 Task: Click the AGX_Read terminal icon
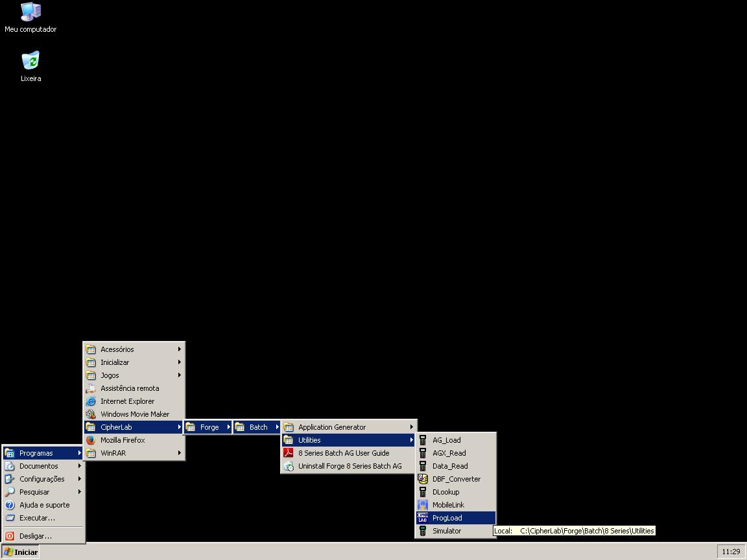click(423, 453)
